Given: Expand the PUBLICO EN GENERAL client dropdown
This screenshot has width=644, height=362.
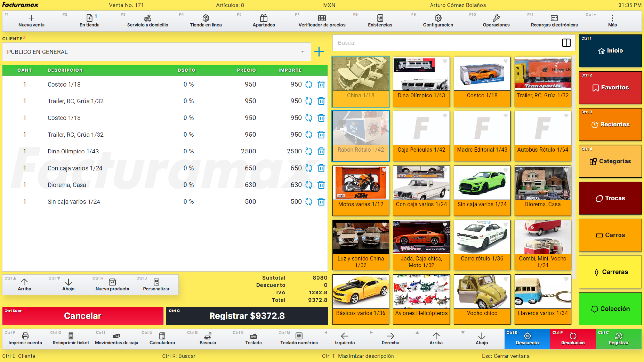Looking at the screenshot, I should (x=302, y=52).
